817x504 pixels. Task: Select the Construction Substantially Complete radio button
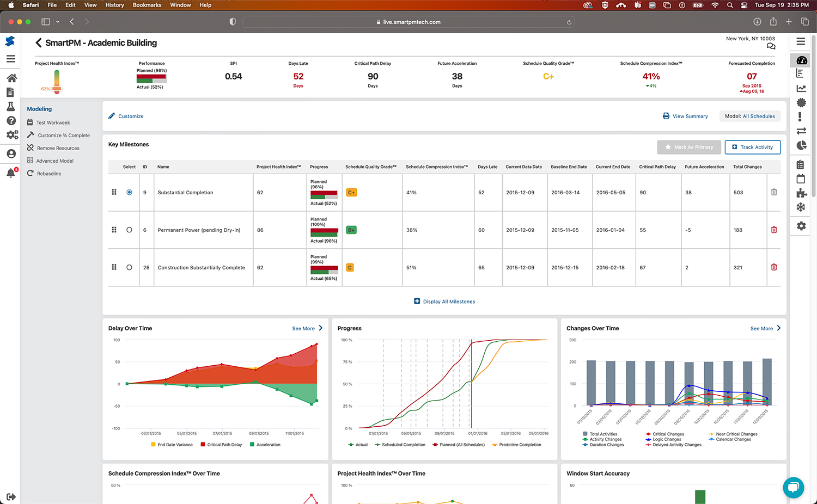(129, 267)
